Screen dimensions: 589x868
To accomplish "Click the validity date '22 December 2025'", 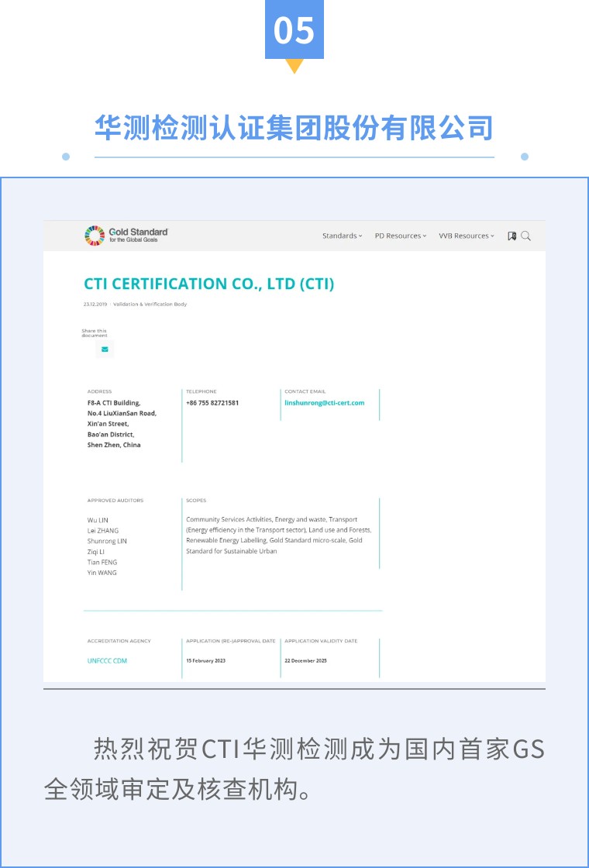I will [305, 660].
